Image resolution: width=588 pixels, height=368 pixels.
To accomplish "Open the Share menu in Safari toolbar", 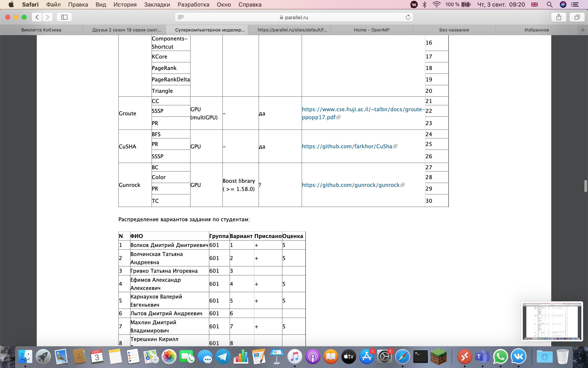I will pos(559,17).
